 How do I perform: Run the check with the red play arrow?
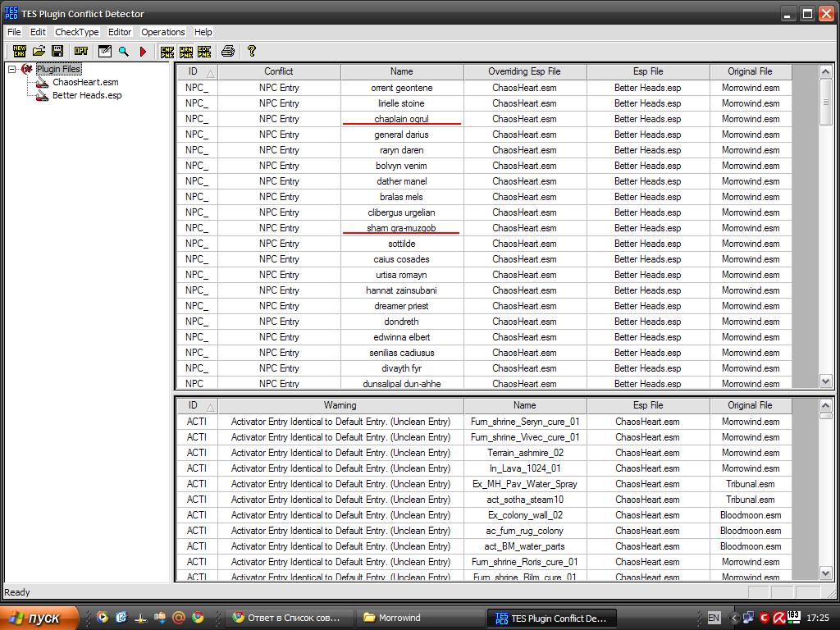pyautogui.click(x=143, y=51)
